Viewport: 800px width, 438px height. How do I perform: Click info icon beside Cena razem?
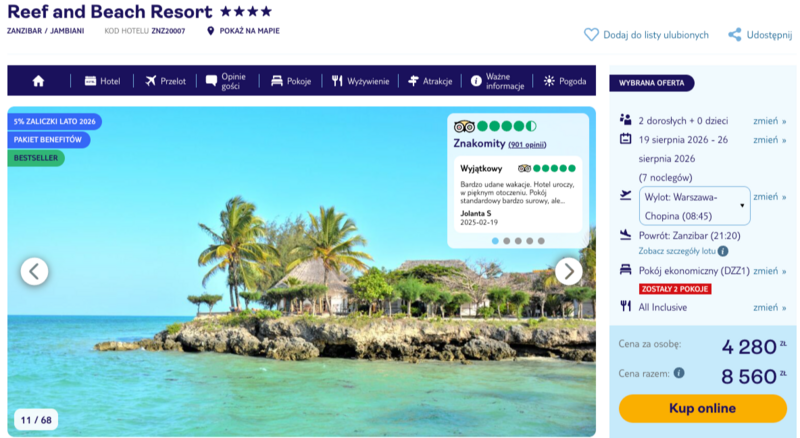(679, 373)
